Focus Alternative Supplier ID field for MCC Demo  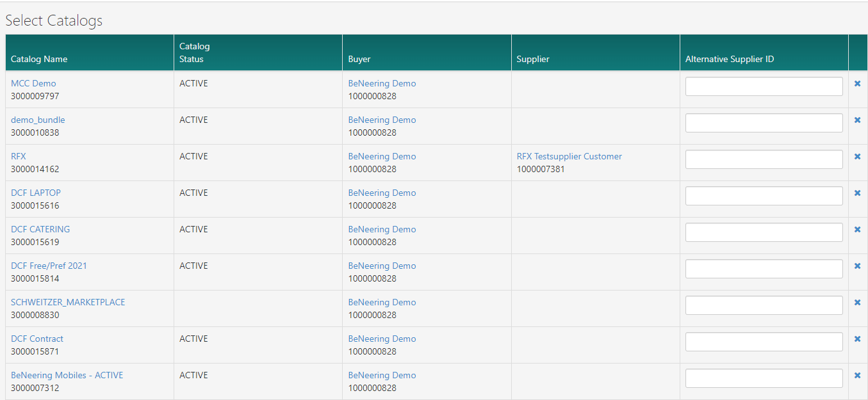764,86
